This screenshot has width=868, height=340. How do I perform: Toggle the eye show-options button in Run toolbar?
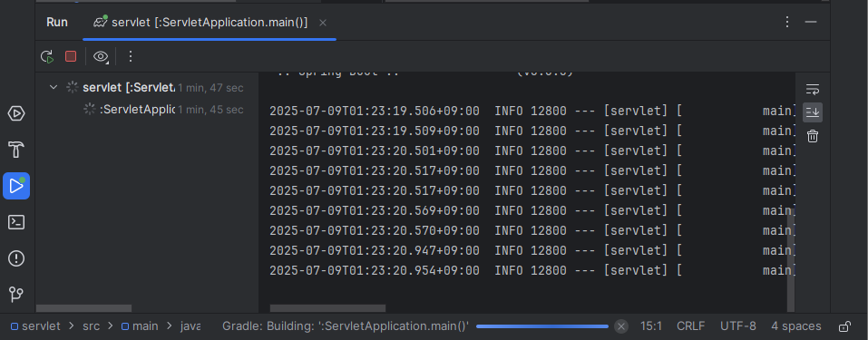point(101,56)
